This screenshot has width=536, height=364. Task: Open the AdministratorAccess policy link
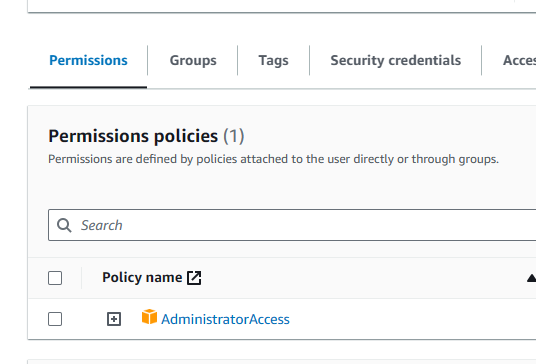pyautogui.click(x=225, y=319)
